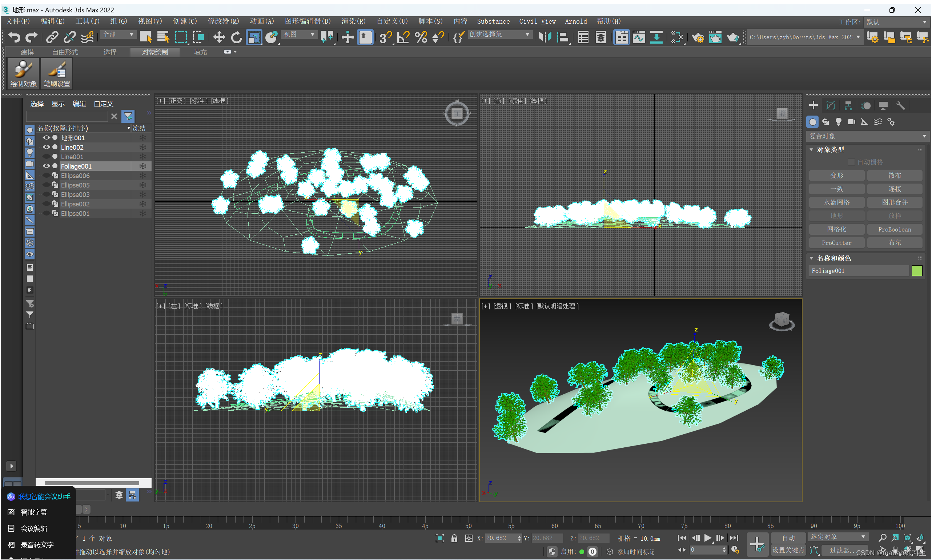
Task: Click the 绘制对象 paint objects icon
Action: (23, 73)
